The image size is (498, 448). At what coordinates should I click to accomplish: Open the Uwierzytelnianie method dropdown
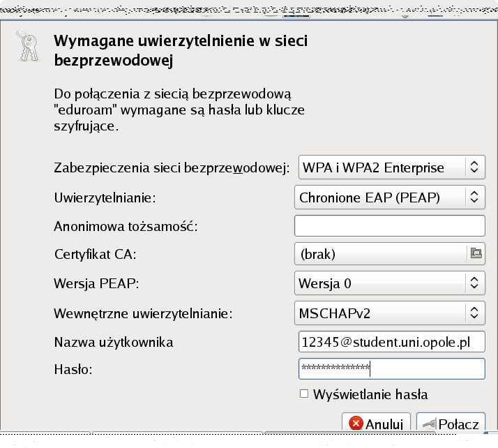390,197
